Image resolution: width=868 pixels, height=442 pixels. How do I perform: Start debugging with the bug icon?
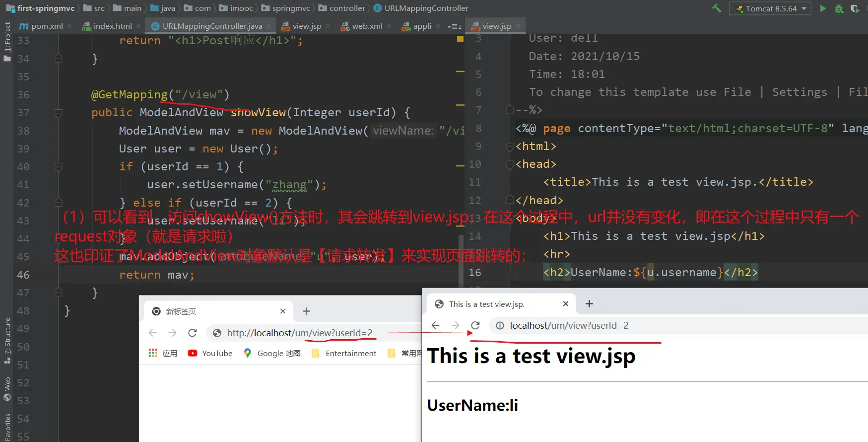[839, 8]
